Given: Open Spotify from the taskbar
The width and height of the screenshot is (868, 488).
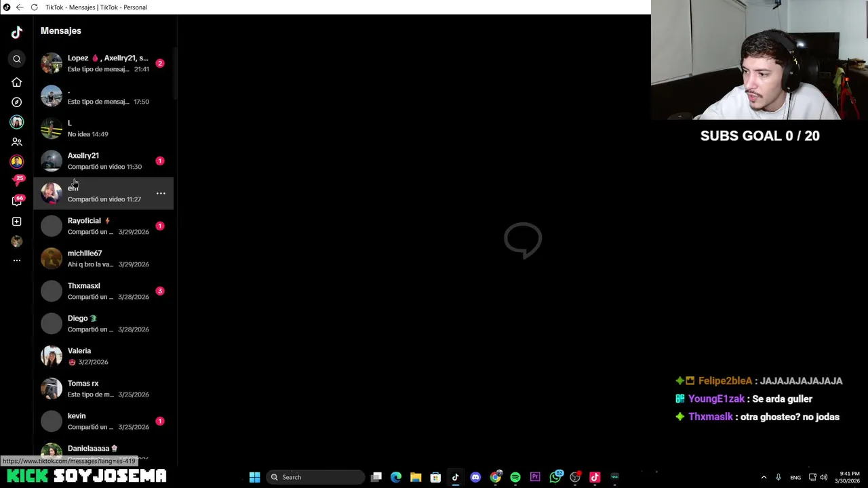Looking at the screenshot, I should click(515, 477).
